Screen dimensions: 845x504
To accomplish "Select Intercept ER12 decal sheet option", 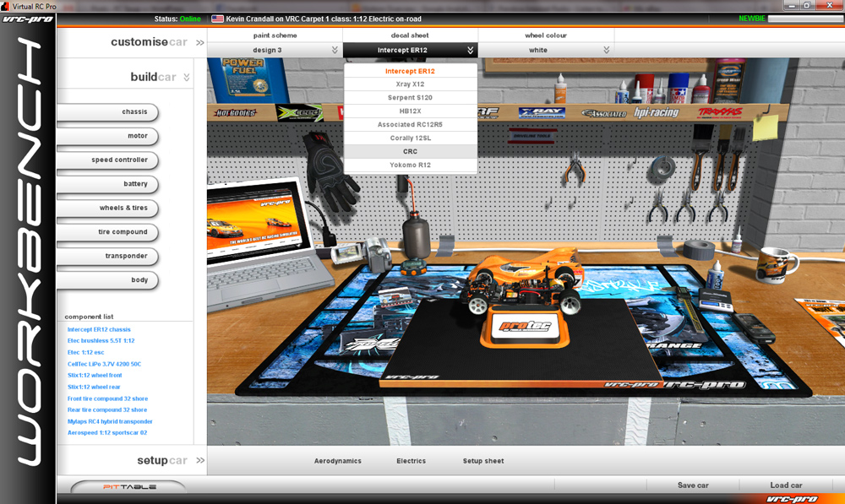I will tap(410, 71).
